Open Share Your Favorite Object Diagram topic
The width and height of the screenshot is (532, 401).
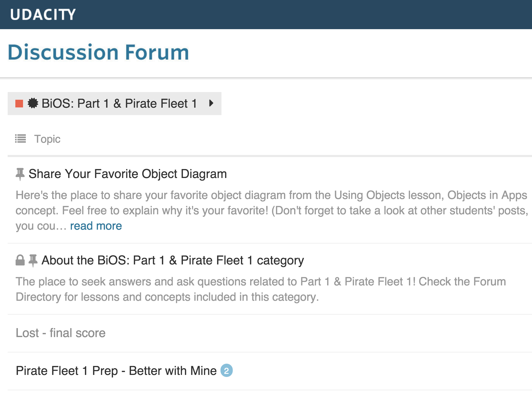[x=128, y=174]
